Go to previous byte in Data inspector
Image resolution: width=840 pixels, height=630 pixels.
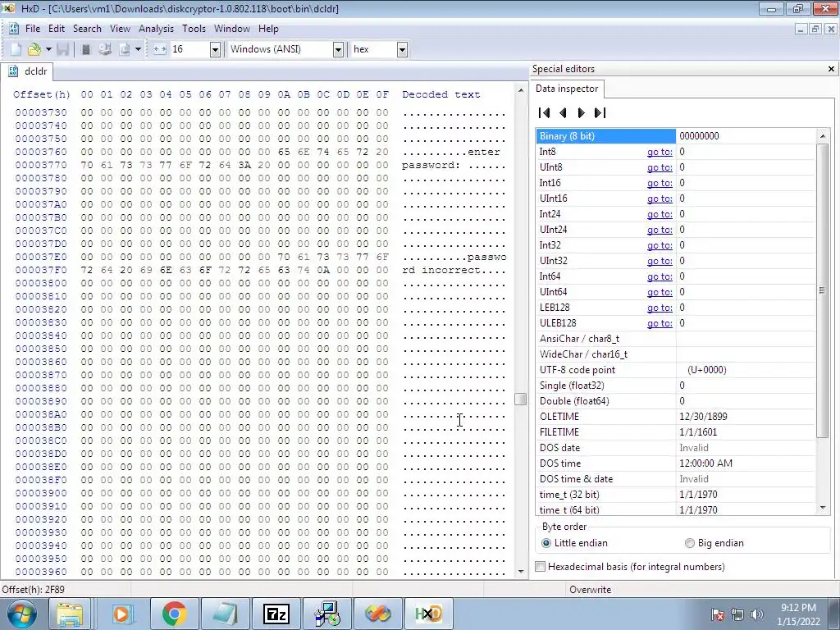(x=563, y=112)
